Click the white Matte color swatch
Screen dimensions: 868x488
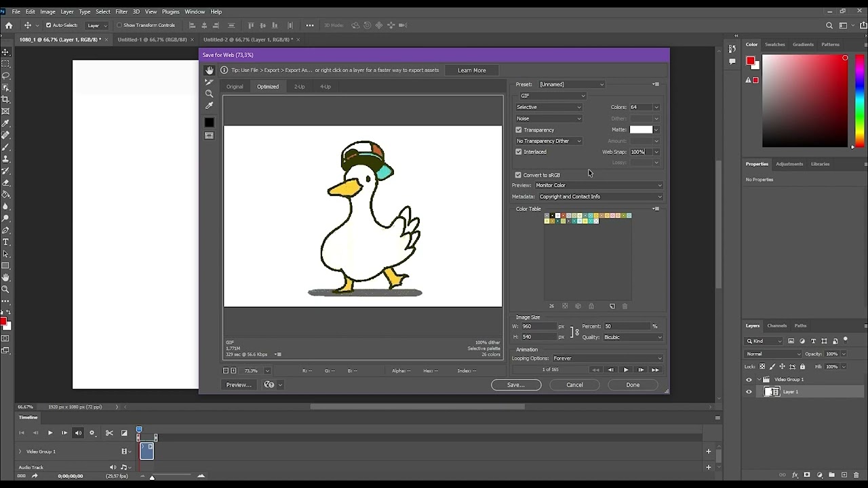pyautogui.click(x=640, y=129)
